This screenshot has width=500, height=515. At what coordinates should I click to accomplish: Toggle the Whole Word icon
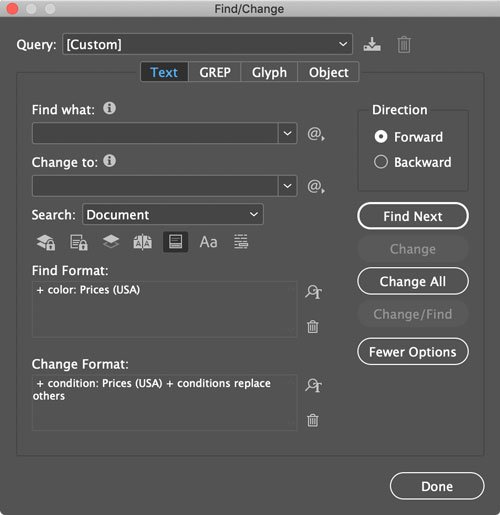pyautogui.click(x=241, y=242)
